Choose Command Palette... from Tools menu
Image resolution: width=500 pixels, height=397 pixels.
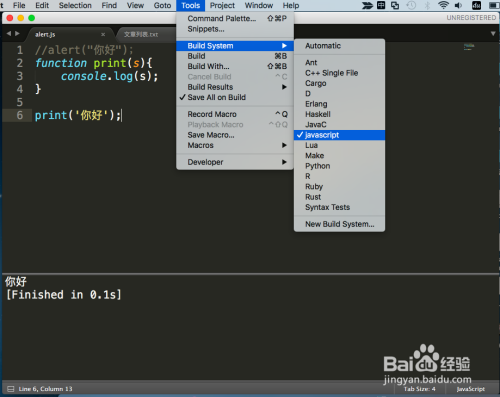pyautogui.click(x=235, y=18)
